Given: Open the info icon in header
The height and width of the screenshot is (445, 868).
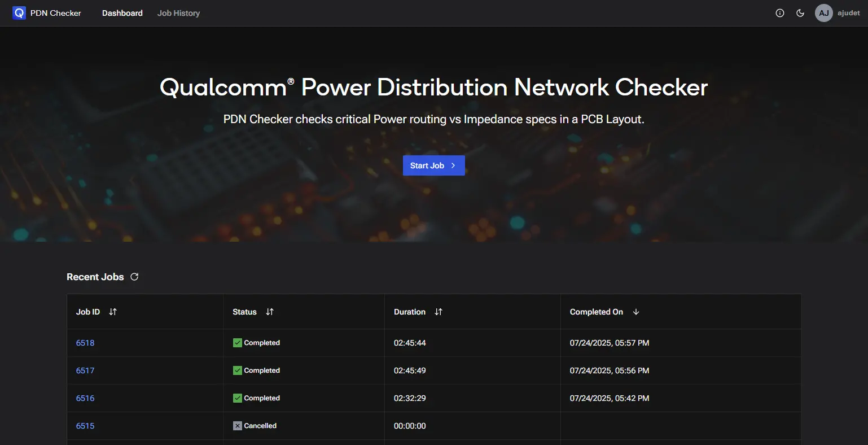Looking at the screenshot, I should point(780,13).
